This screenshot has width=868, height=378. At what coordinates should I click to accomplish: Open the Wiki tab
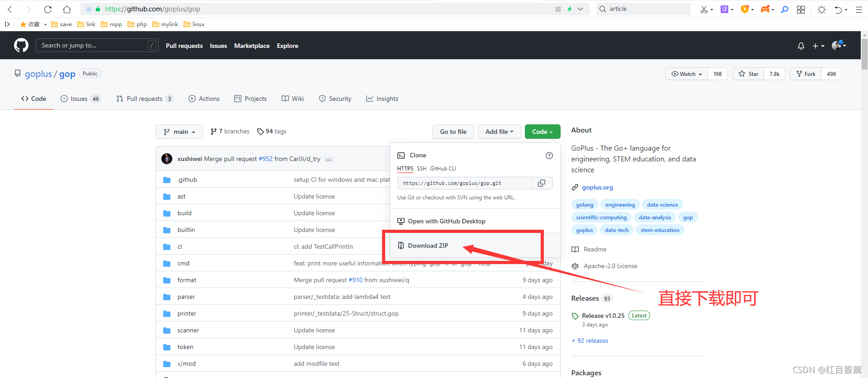[x=292, y=99]
